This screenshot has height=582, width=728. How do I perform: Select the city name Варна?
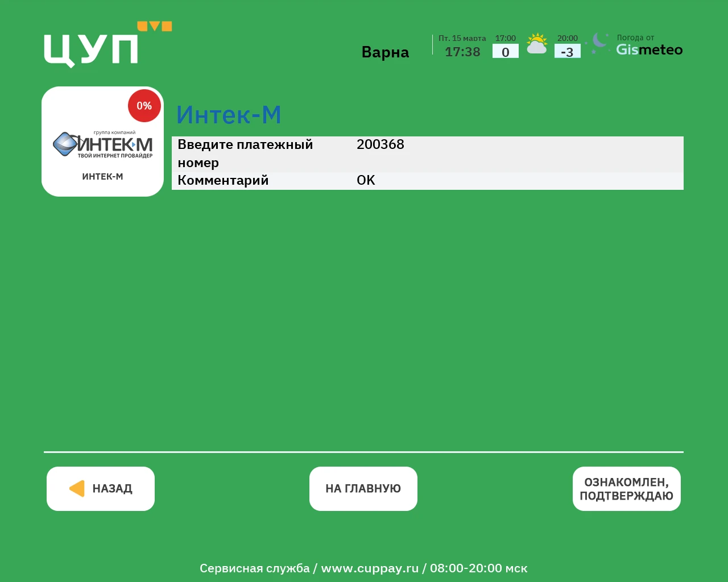tap(385, 52)
